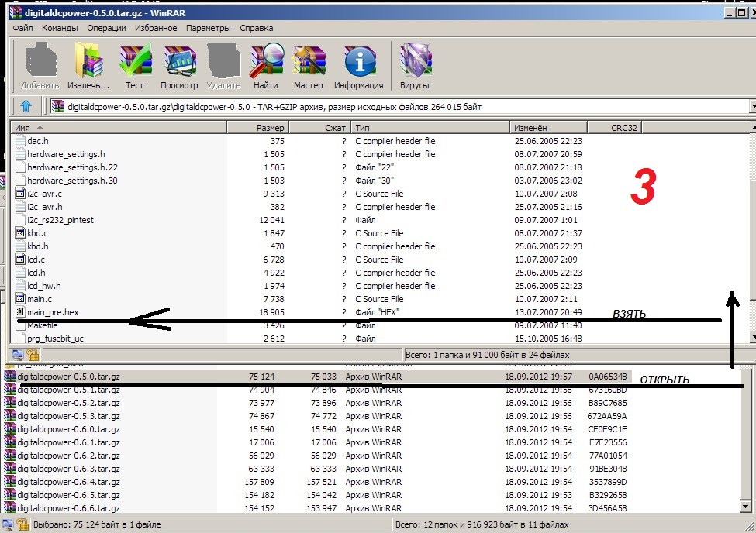Viewport: 756px width, 533px height.
Task: Select digitaldcpower-0.6.2.tar.gz in back window
Action: click(x=68, y=456)
